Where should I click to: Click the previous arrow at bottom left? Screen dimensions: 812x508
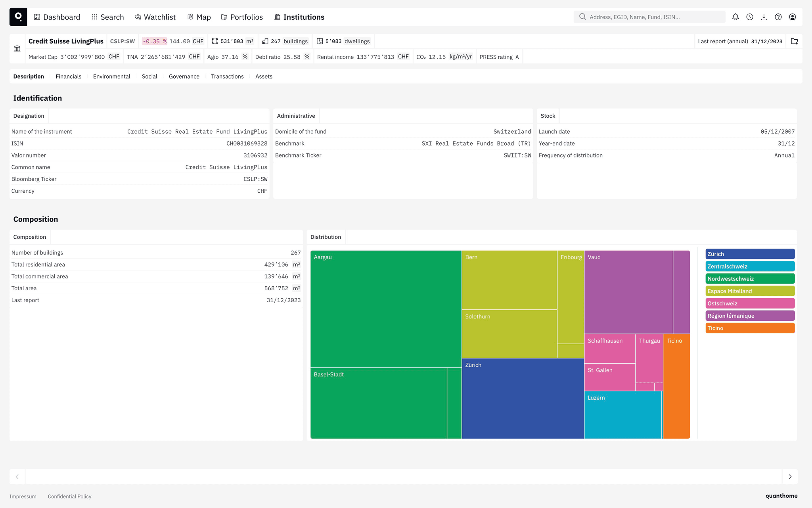point(17,477)
